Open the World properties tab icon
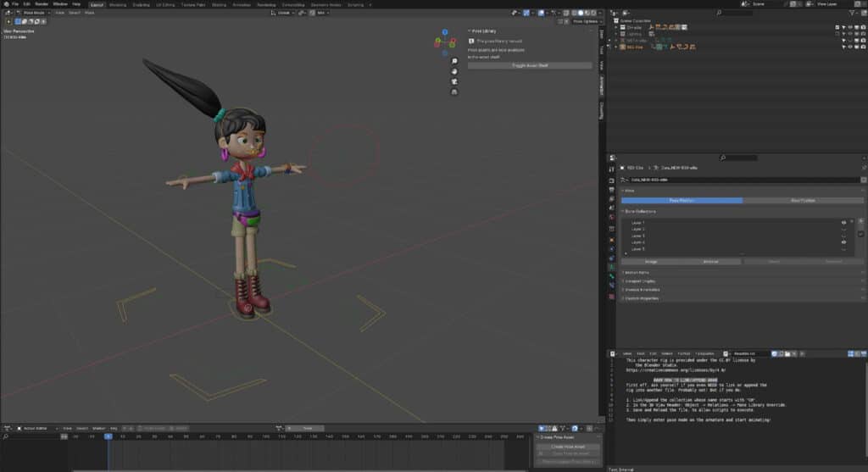The width and height of the screenshot is (868, 472). tap(612, 218)
